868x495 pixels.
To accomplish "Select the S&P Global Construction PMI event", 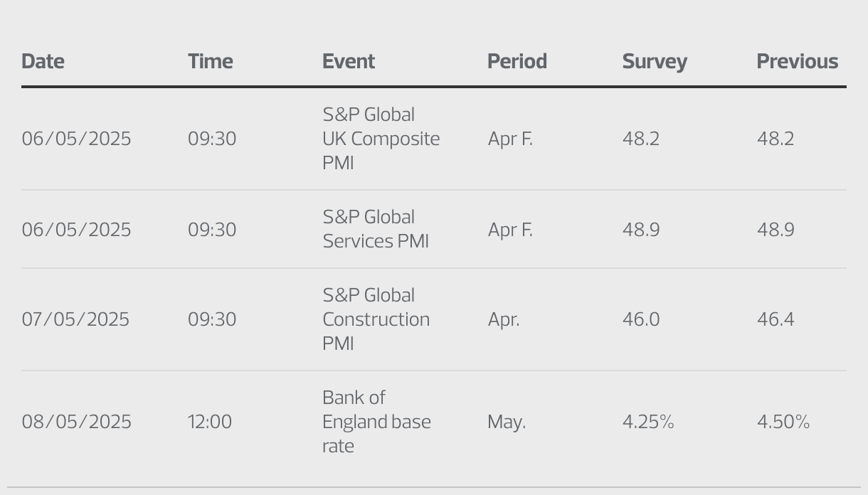I will (x=376, y=319).
